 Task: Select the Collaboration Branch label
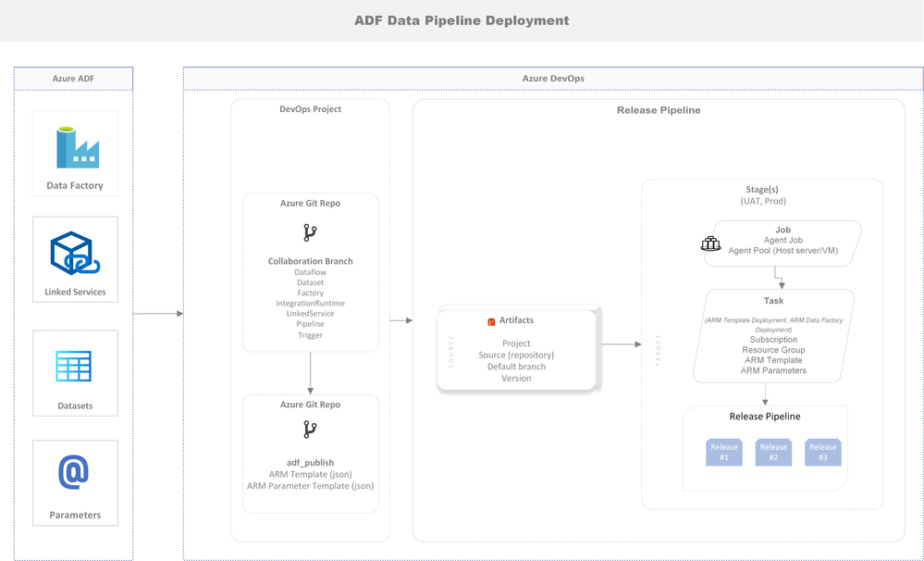(x=311, y=261)
